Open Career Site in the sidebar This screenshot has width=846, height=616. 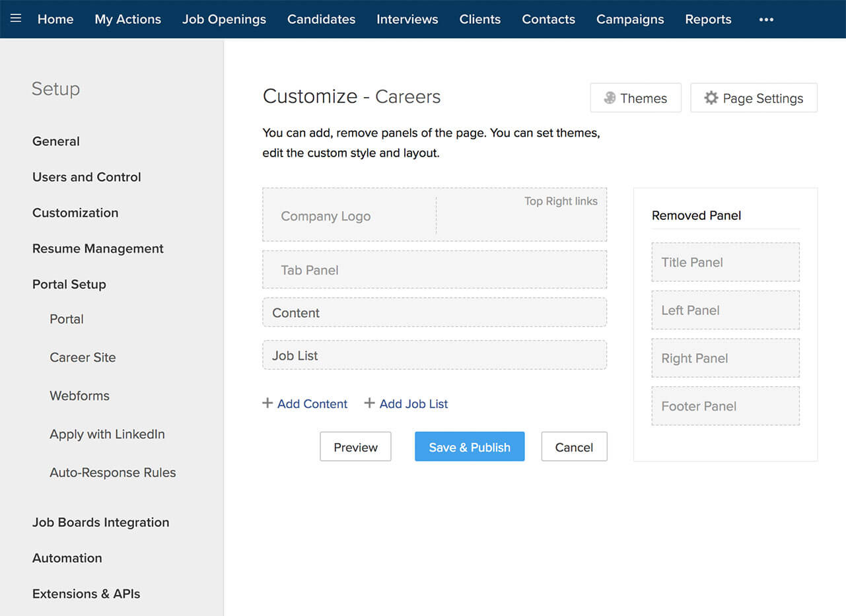tap(83, 358)
